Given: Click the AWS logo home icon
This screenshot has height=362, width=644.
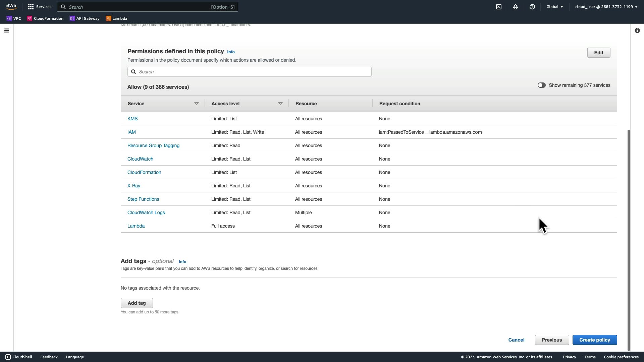Looking at the screenshot, I should 11,7.
